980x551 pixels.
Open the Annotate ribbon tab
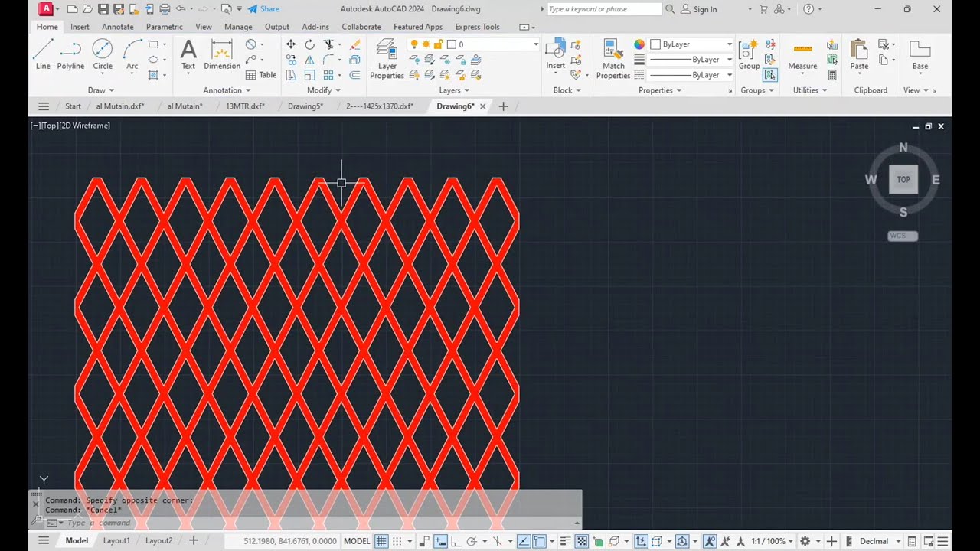click(117, 27)
